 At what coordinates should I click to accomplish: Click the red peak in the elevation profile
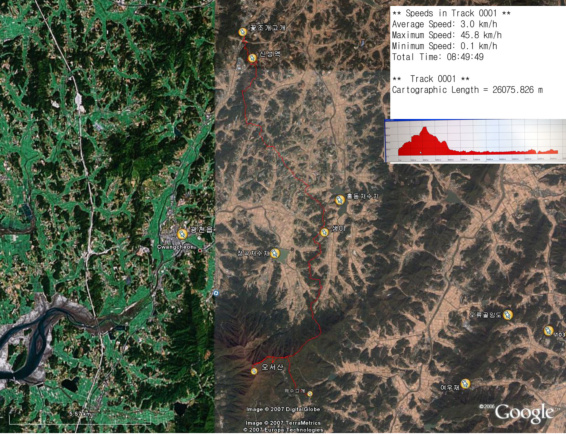424,130
